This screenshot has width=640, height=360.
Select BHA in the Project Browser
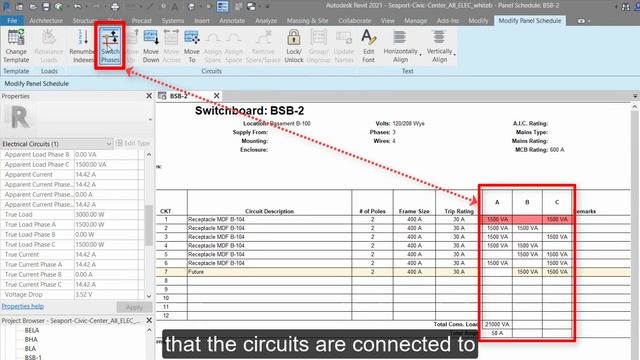[31, 339]
